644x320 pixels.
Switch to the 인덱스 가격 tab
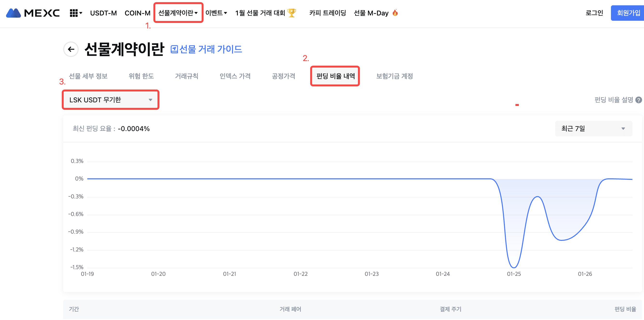pyautogui.click(x=235, y=76)
